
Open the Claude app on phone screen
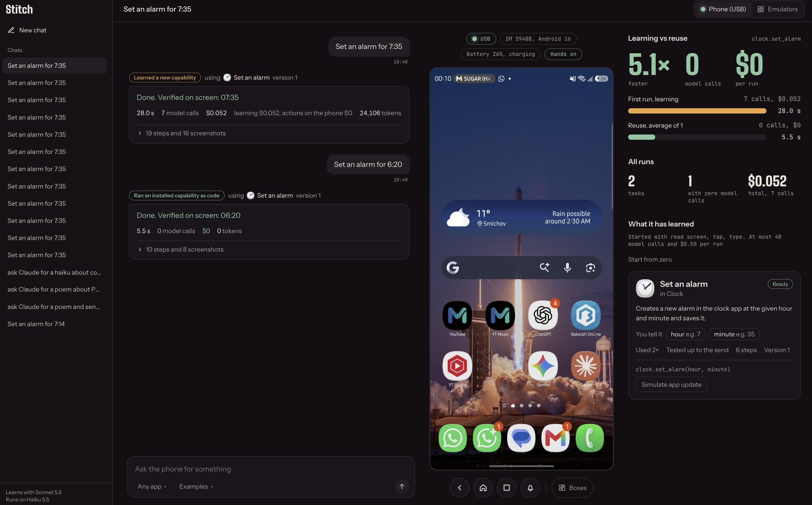(x=585, y=366)
